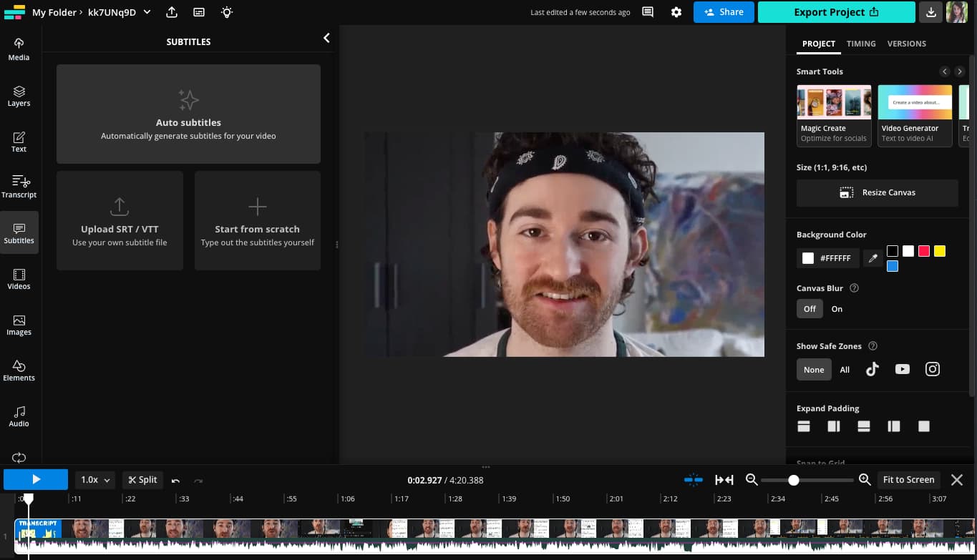The height and width of the screenshot is (560, 977).
Task: Set safe zones to All
Action: [x=845, y=370]
